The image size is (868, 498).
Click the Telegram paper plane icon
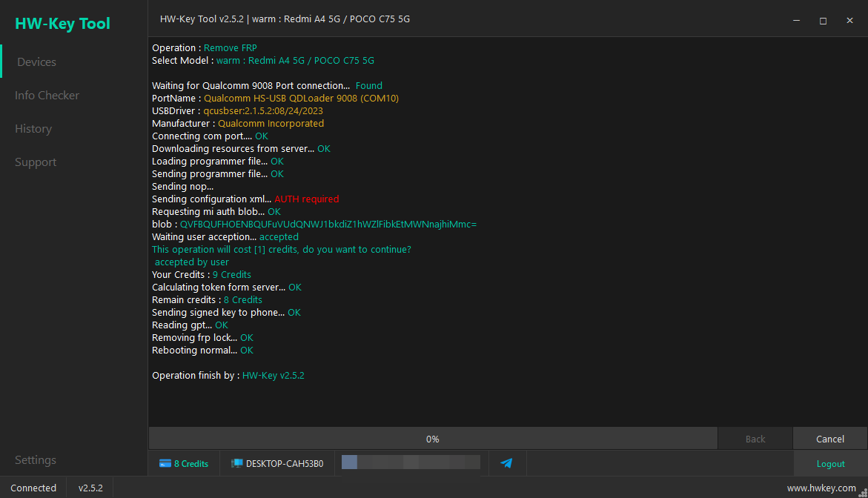pos(506,463)
